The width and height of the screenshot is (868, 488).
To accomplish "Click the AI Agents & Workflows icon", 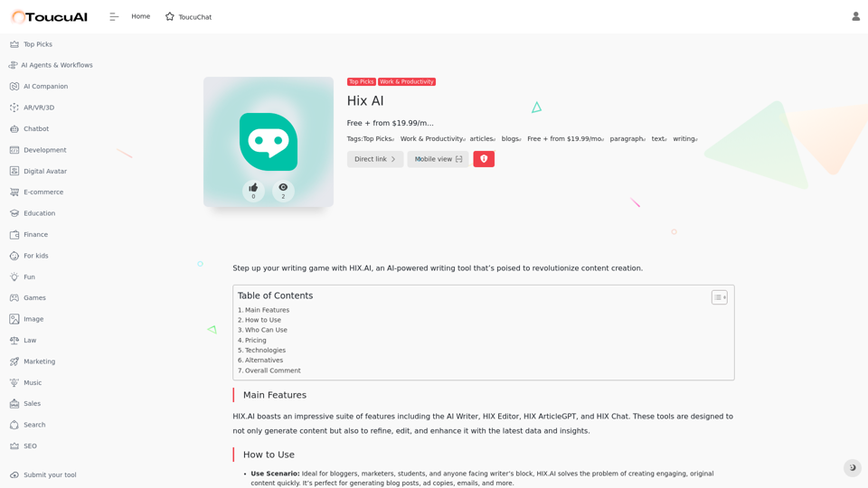I will pos(14,65).
